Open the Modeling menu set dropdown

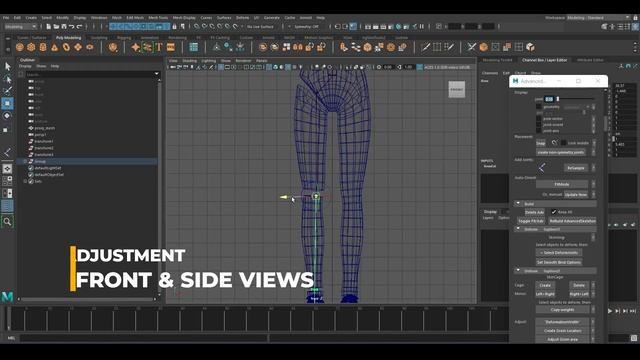click(21, 27)
